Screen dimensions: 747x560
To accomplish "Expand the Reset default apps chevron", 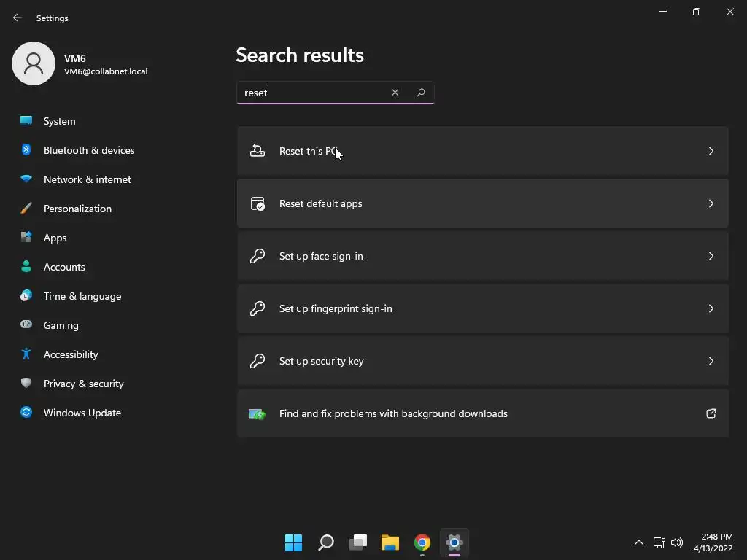I will pyautogui.click(x=711, y=203).
